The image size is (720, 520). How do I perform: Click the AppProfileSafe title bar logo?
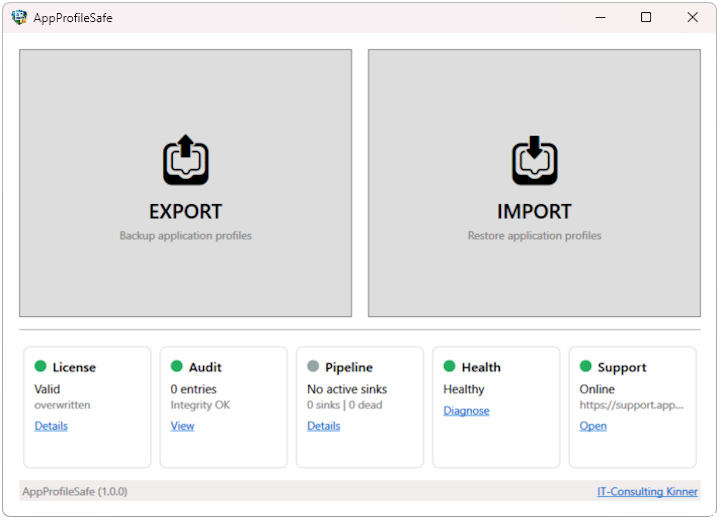coord(19,17)
